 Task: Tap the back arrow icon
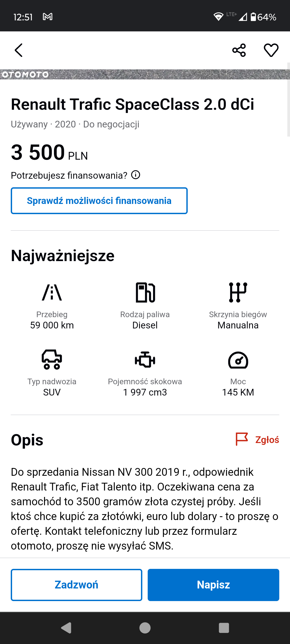click(19, 50)
